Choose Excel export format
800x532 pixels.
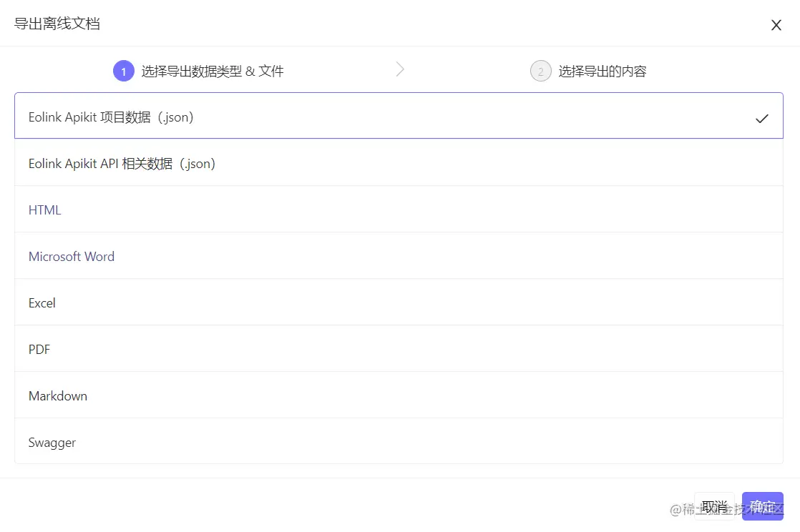coord(399,302)
